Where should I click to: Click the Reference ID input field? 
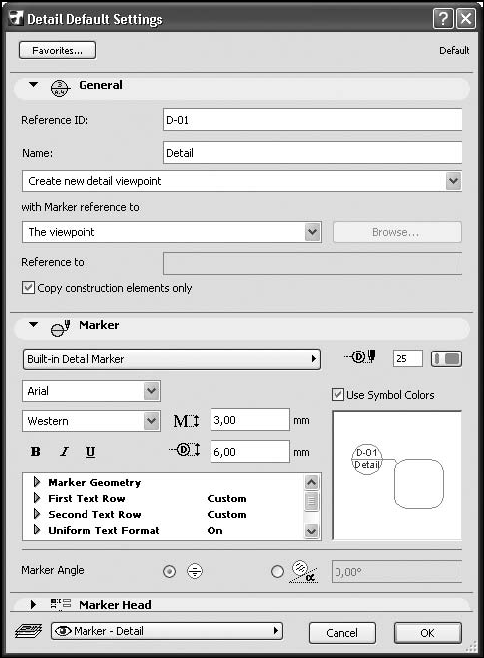[312, 120]
